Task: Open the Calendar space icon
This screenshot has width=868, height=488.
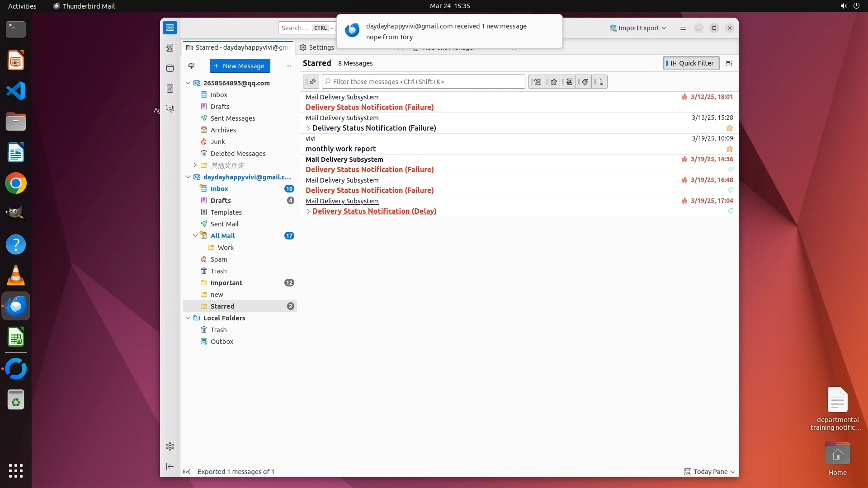Action: tap(170, 68)
